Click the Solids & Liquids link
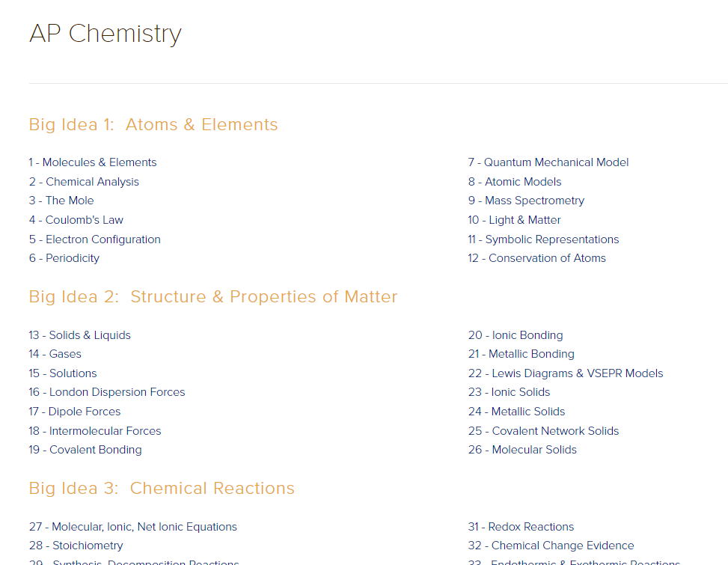 click(x=80, y=335)
